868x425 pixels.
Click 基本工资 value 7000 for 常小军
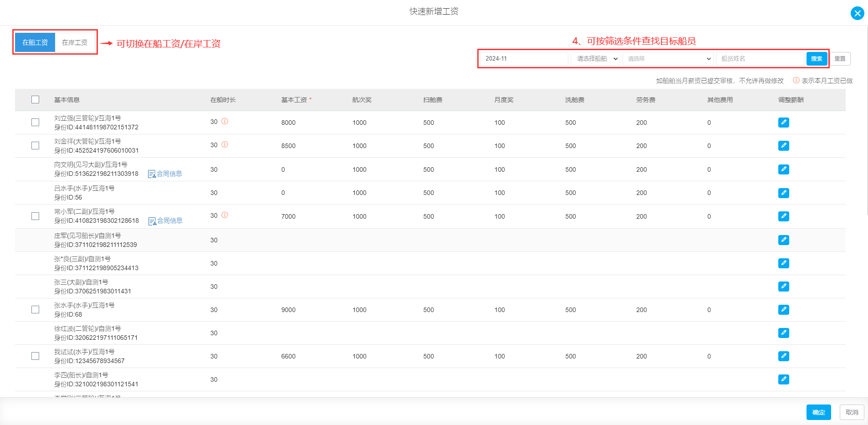(288, 216)
